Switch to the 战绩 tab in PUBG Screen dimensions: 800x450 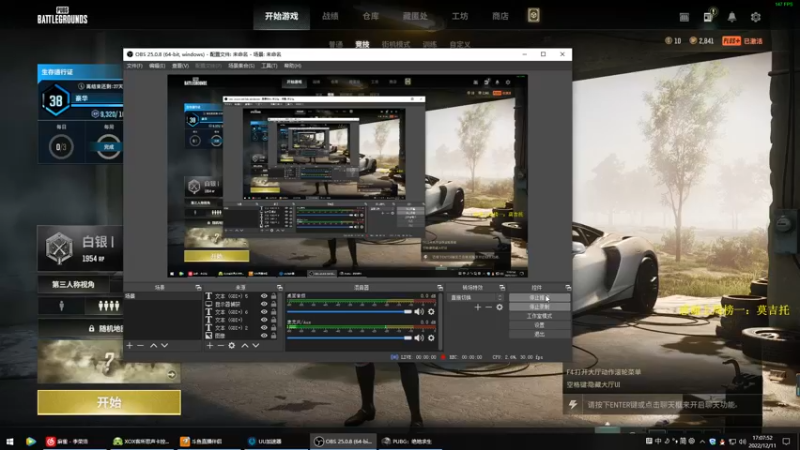(330, 16)
